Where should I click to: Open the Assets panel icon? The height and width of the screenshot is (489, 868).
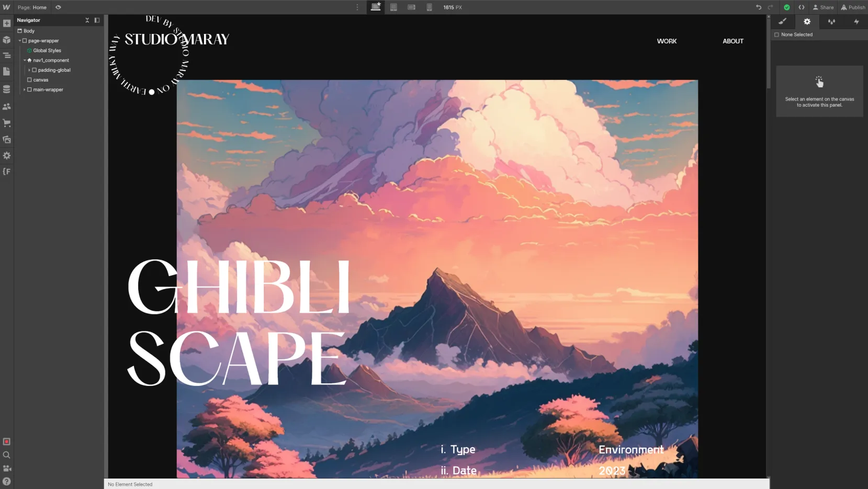tap(7, 140)
